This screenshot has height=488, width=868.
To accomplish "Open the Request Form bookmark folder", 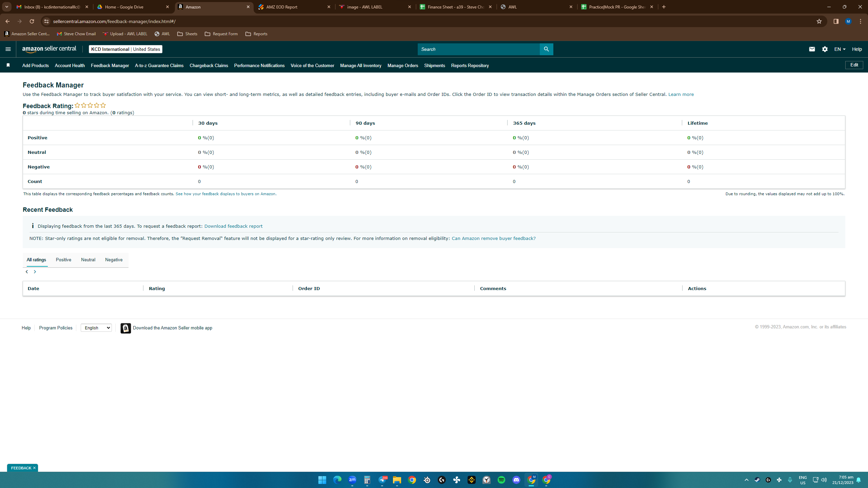I will coord(221,34).
